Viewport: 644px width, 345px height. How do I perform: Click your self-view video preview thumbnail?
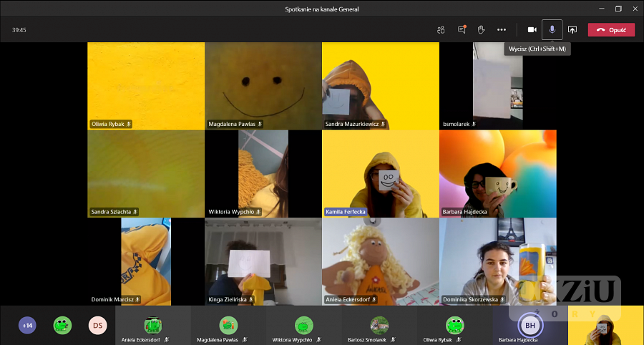pyautogui.click(x=605, y=326)
